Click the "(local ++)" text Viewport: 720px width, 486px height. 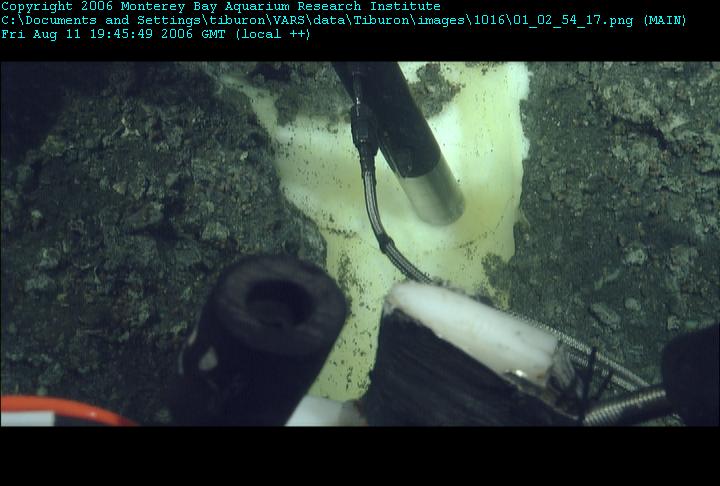coord(273,34)
